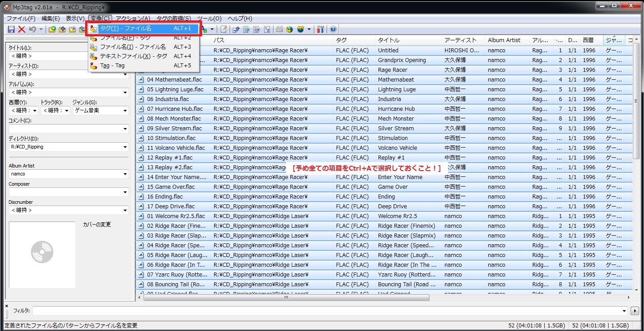The height and width of the screenshot is (331, 644).
Task: Click the red X remove tag icon
Action: 22,29
